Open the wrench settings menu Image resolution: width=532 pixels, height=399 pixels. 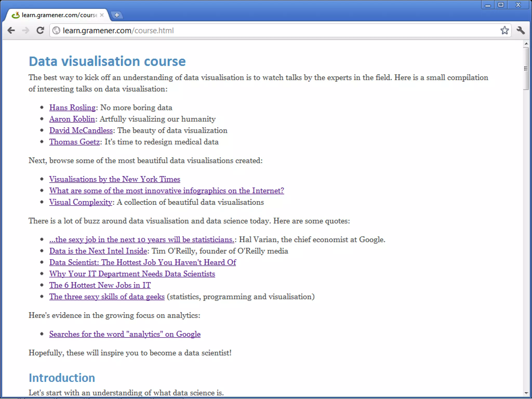[x=521, y=30]
